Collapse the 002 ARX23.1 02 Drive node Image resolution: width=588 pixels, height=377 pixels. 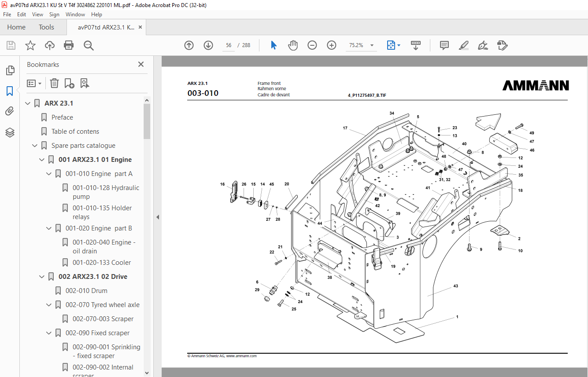pos(42,277)
